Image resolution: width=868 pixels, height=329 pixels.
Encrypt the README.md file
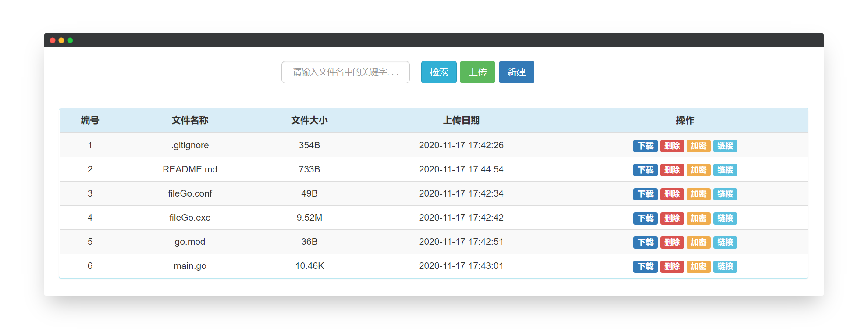pos(698,170)
